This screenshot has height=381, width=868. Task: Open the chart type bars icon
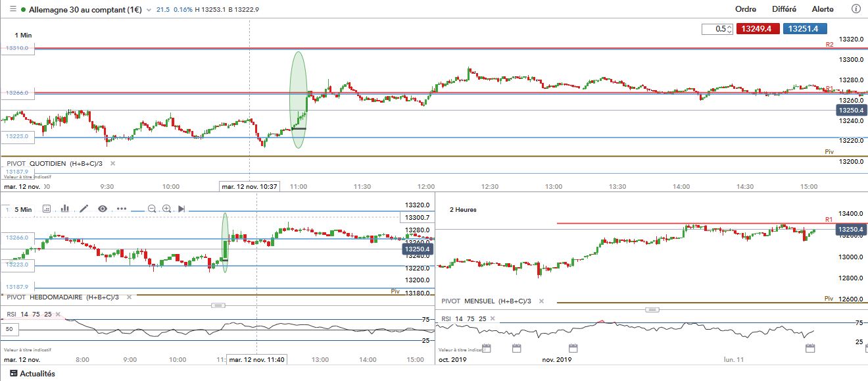65,209
